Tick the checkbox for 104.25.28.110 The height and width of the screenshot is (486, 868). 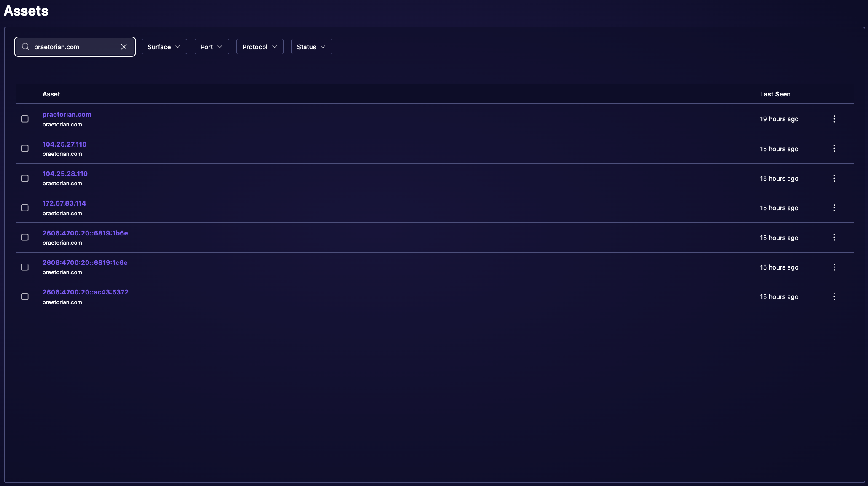pyautogui.click(x=25, y=179)
